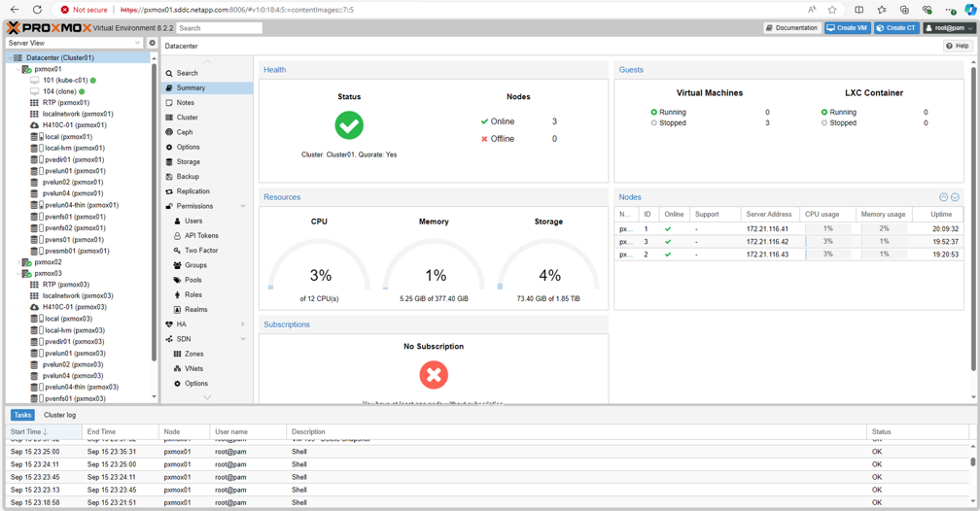The width and height of the screenshot is (980, 511).
Task: Switch to the Cluster log tab
Action: click(x=59, y=415)
